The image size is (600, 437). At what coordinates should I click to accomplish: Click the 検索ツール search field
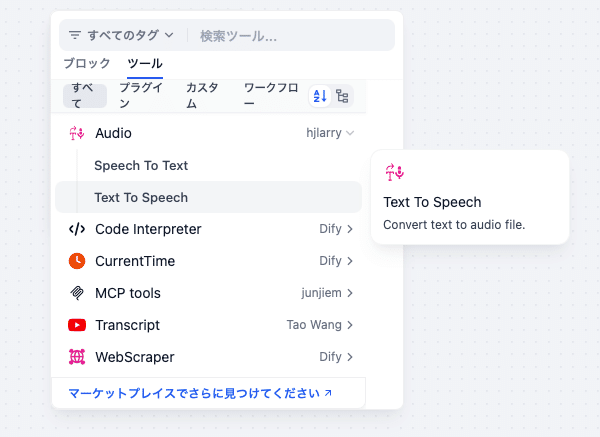click(295, 36)
